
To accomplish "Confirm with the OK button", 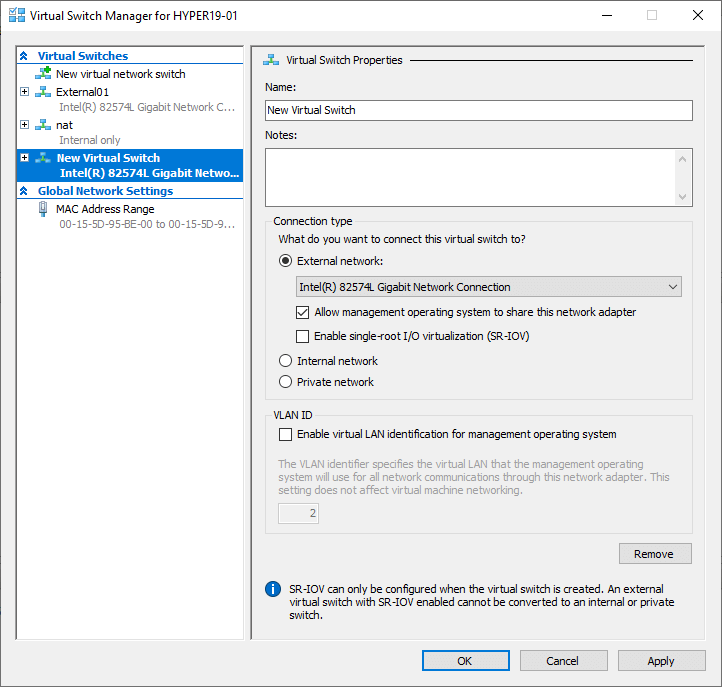I will (x=466, y=661).
